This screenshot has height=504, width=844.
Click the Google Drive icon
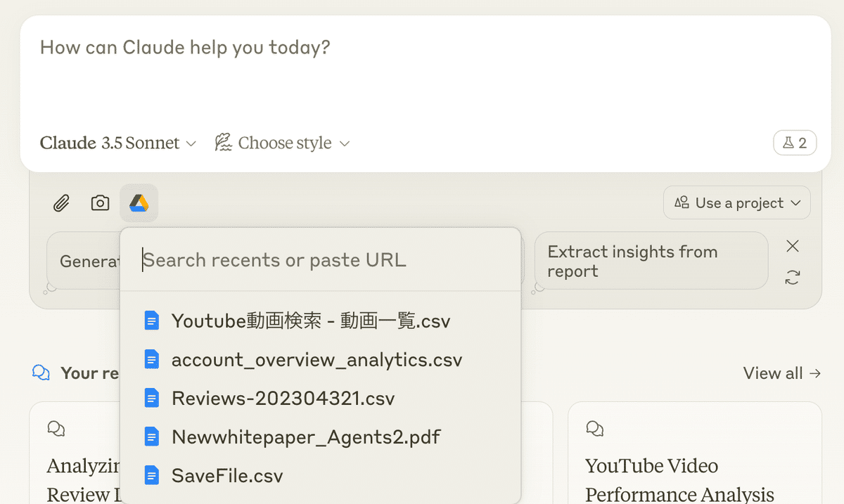point(139,203)
